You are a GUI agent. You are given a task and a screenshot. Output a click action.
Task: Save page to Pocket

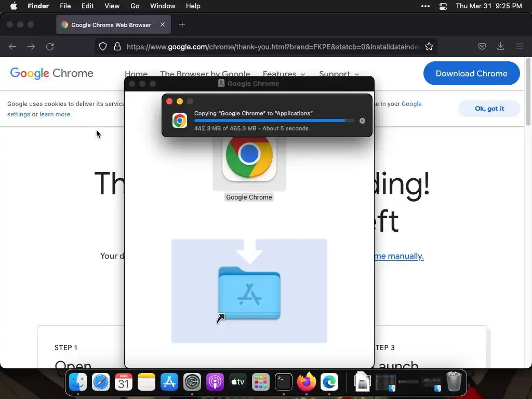(482, 46)
